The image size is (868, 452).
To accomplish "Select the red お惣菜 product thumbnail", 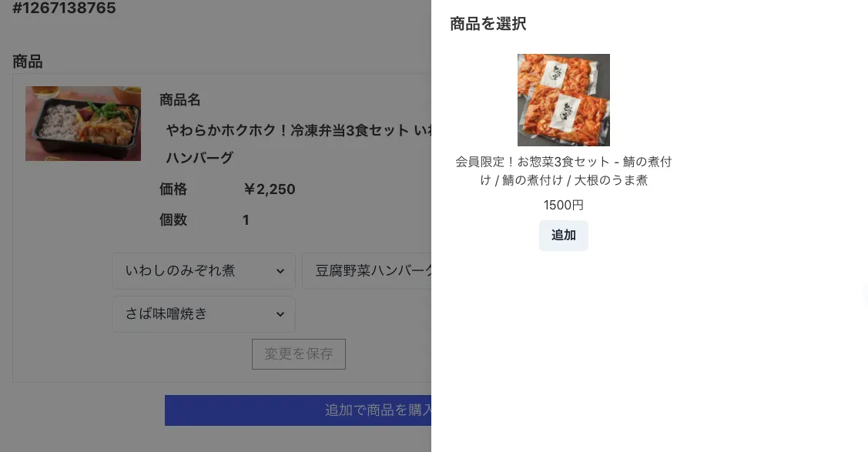I will coord(564,99).
